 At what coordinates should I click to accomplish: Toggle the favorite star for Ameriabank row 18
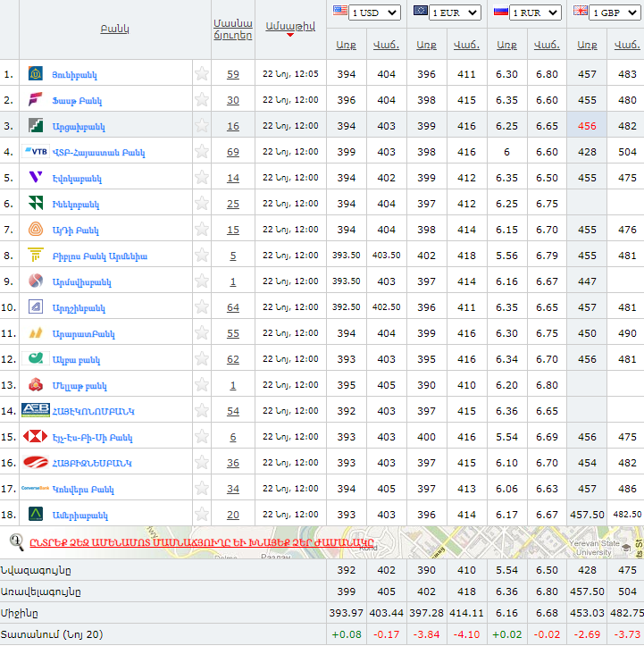pos(202,515)
